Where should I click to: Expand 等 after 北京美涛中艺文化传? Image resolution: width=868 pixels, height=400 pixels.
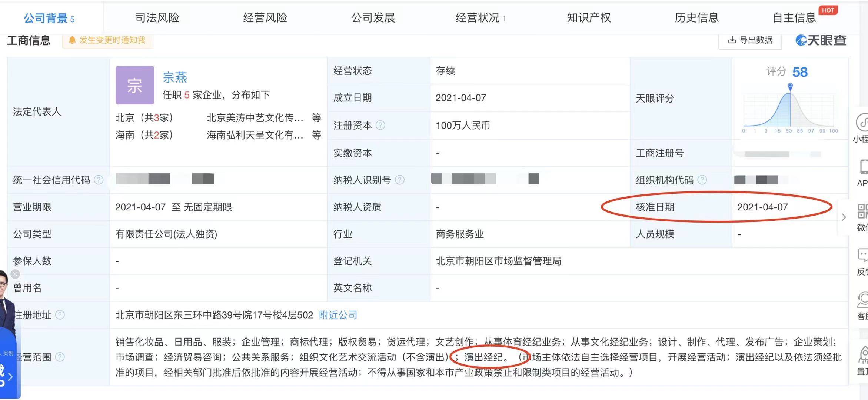point(318,118)
